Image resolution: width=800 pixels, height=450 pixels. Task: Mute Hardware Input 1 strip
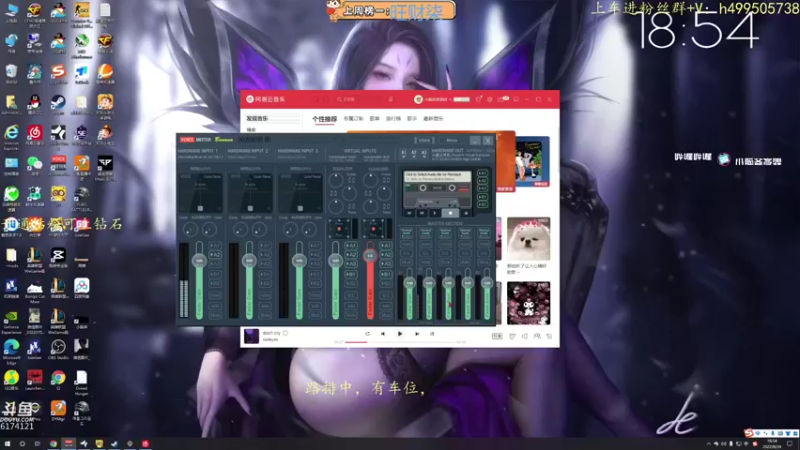[x=215, y=315]
